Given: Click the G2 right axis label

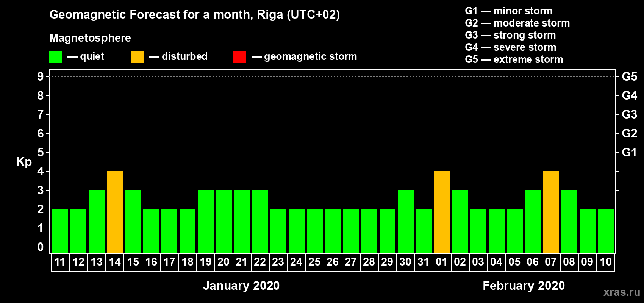Looking at the screenshot, I should click(630, 133).
